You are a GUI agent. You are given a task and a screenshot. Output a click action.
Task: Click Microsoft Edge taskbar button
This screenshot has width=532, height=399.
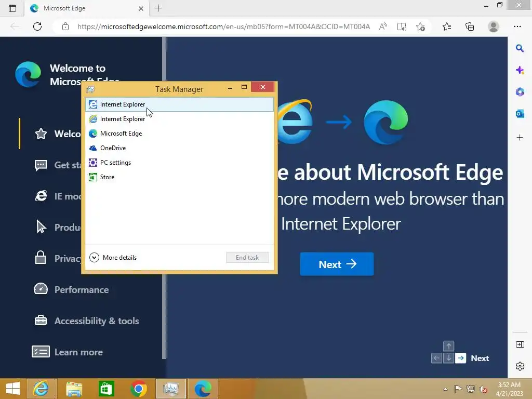pyautogui.click(x=203, y=389)
